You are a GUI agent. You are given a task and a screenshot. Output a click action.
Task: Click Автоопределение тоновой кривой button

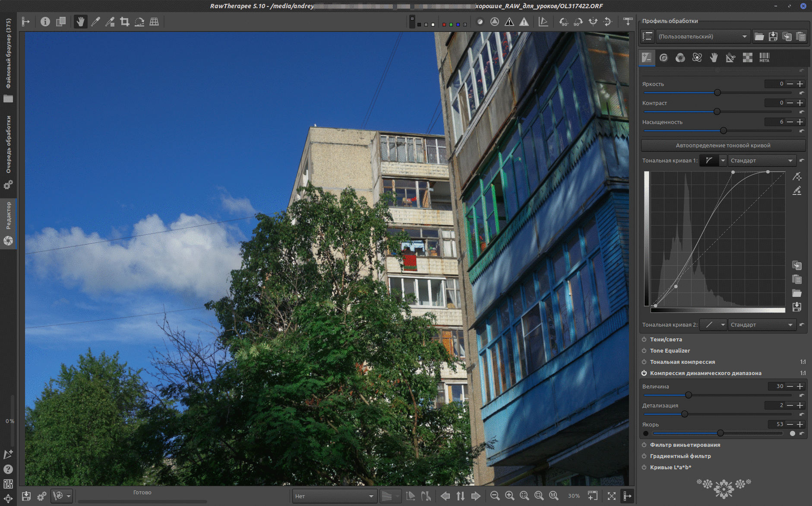click(x=723, y=146)
